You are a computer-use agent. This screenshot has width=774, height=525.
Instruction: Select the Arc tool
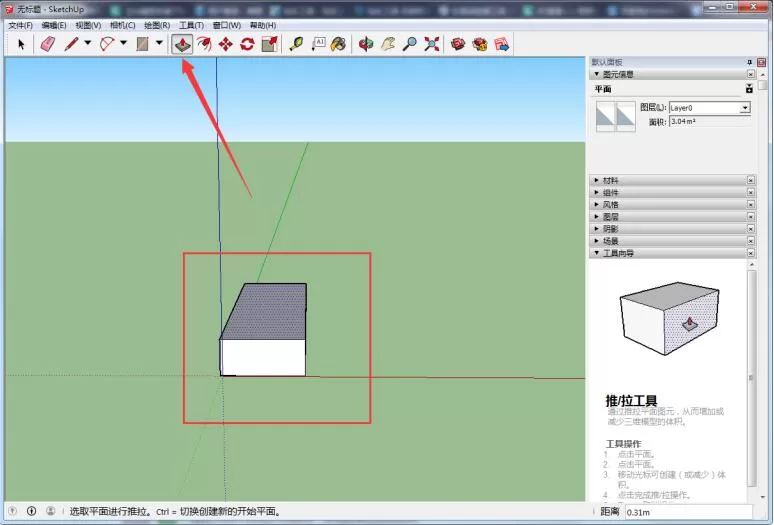[x=107, y=44]
